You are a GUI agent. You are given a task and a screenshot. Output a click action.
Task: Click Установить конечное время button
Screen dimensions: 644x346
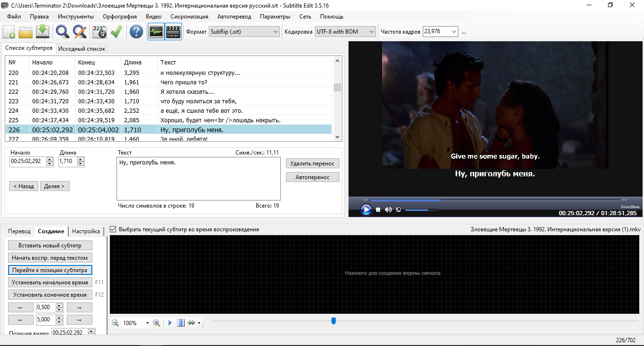coord(50,295)
